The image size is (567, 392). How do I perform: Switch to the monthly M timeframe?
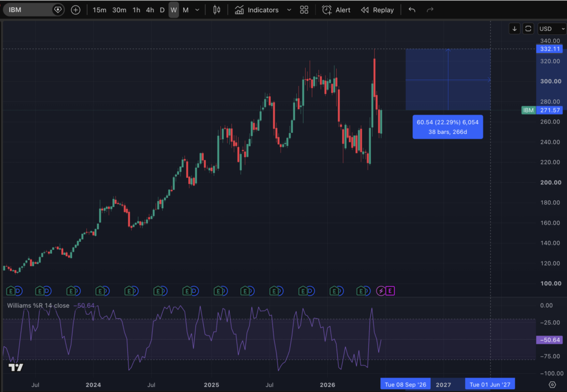(x=185, y=10)
